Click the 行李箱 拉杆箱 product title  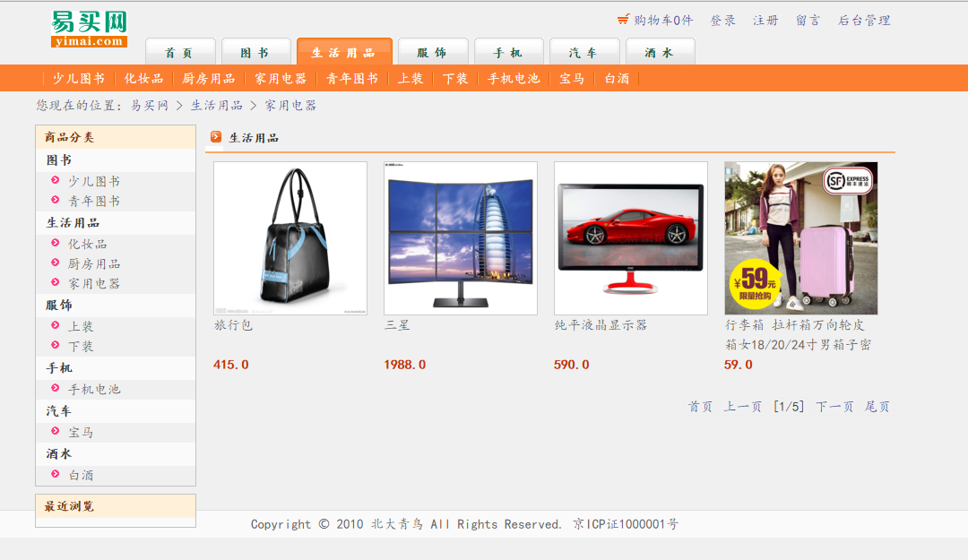(798, 334)
